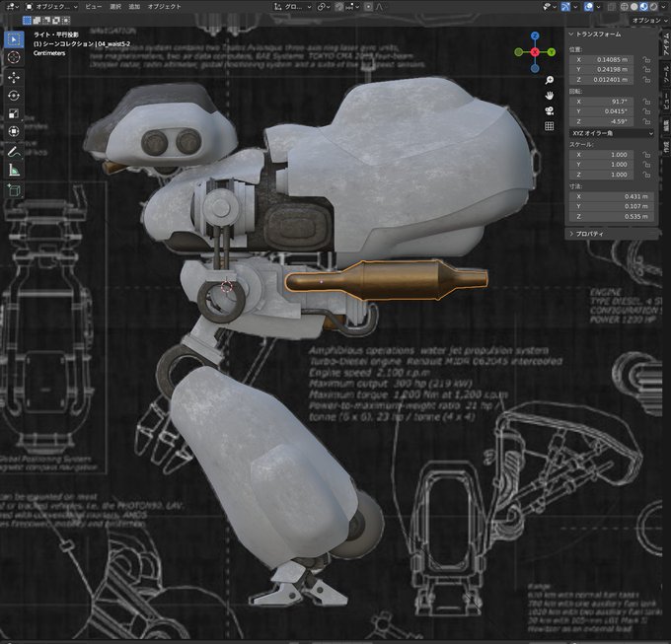671x644 pixels.
Task: Open the ビュー menu
Action: 94,7
